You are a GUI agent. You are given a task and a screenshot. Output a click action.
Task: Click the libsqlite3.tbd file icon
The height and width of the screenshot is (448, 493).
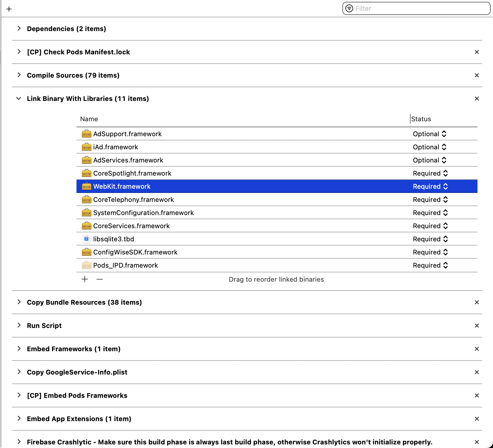86,239
